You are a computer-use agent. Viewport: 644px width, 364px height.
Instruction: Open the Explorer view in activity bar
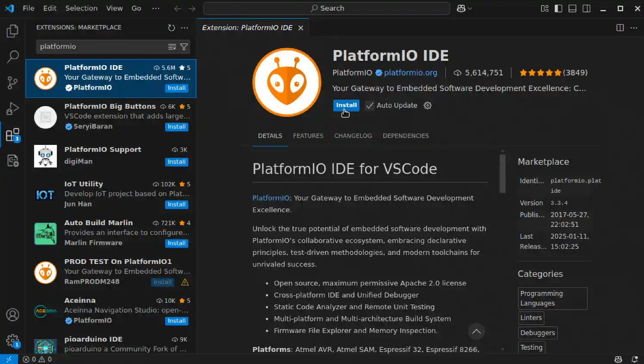pos(13,31)
